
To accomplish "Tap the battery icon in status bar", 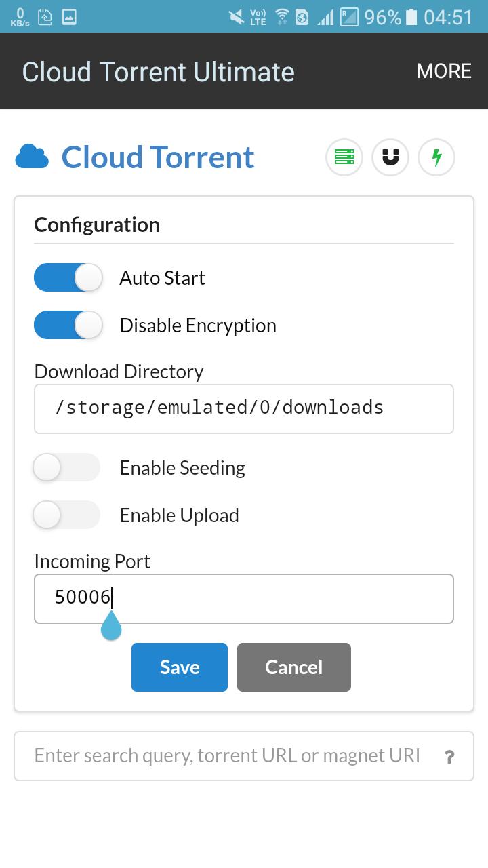I will click(411, 16).
